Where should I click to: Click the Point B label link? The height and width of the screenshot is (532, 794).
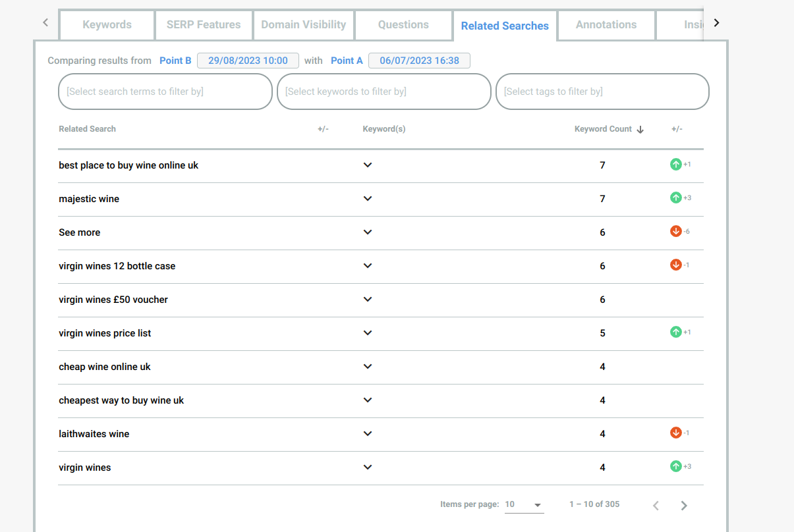(x=175, y=61)
